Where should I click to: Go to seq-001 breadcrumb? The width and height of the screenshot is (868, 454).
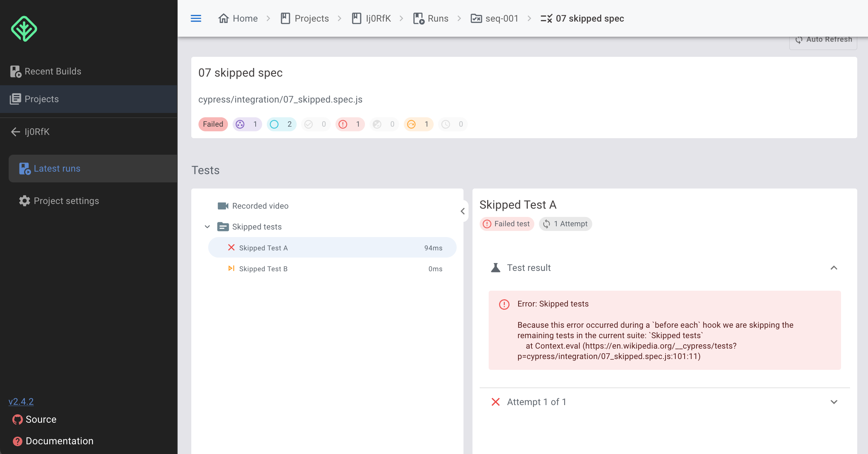point(501,18)
